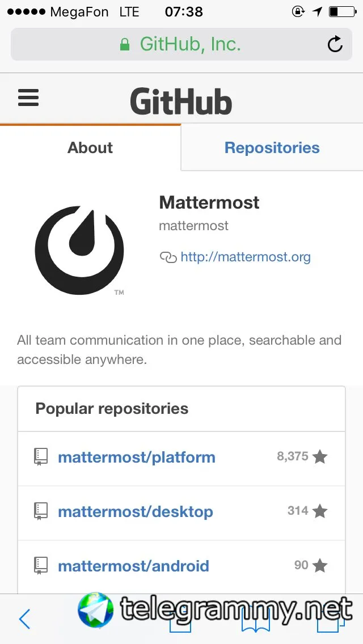Select the About tab

point(90,148)
